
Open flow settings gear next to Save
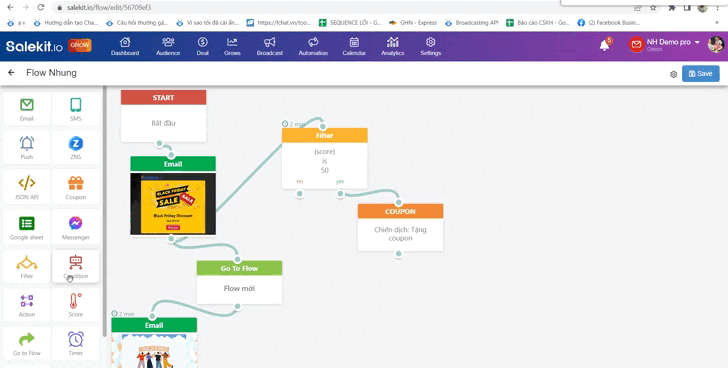[673, 74]
